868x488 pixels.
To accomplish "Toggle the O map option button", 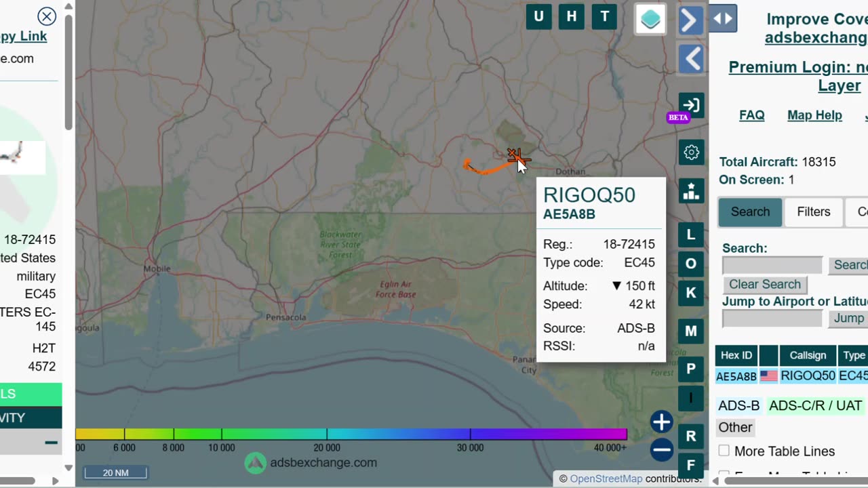I will tap(691, 264).
